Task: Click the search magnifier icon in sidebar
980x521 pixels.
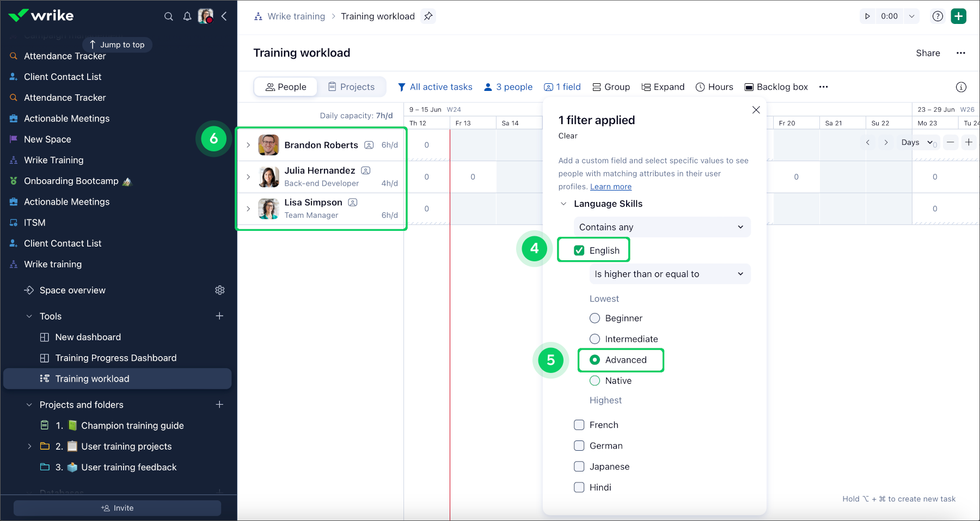Action: click(x=169, y=16)
